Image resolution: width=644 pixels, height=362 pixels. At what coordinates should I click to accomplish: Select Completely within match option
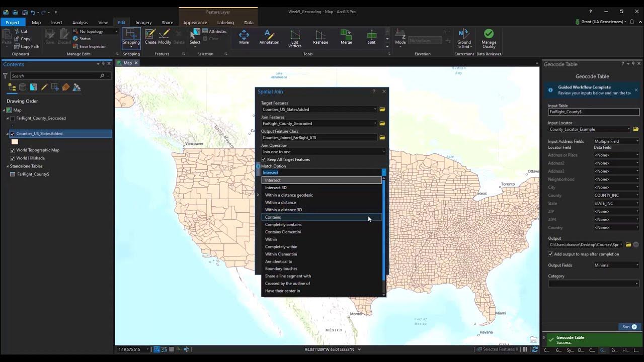point(321,247)
